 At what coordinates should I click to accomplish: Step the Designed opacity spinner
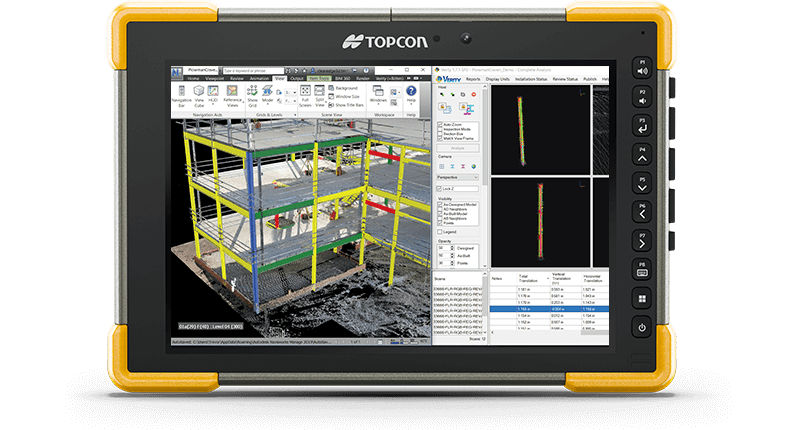(452, 248)
